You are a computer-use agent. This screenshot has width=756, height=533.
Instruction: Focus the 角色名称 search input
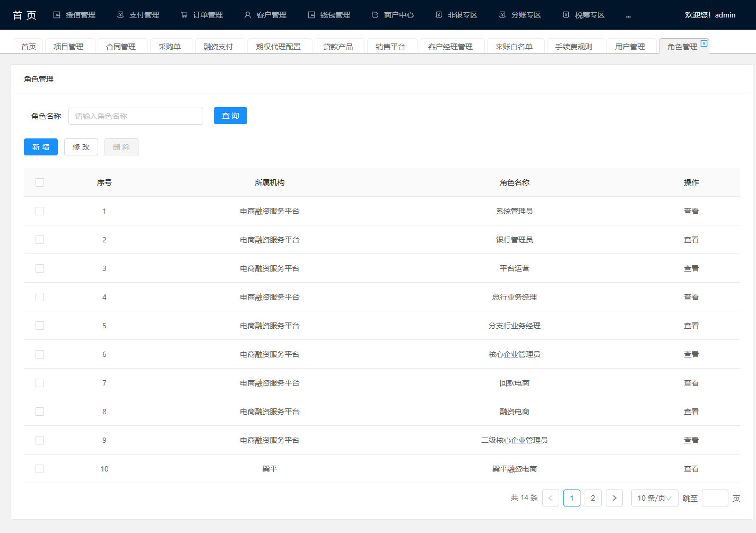pos(136,116)
